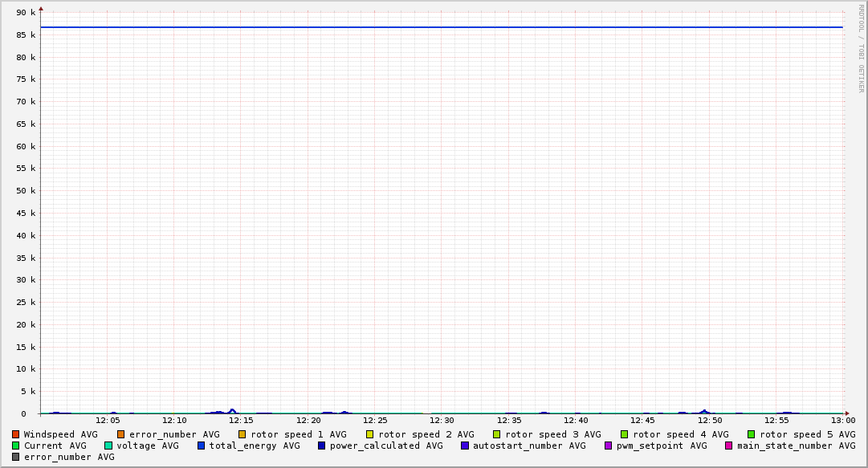Click the 12:05 time axis label
Image resolution: width=868 pixels, height=468 pixels.
click(x=108, y=420)
